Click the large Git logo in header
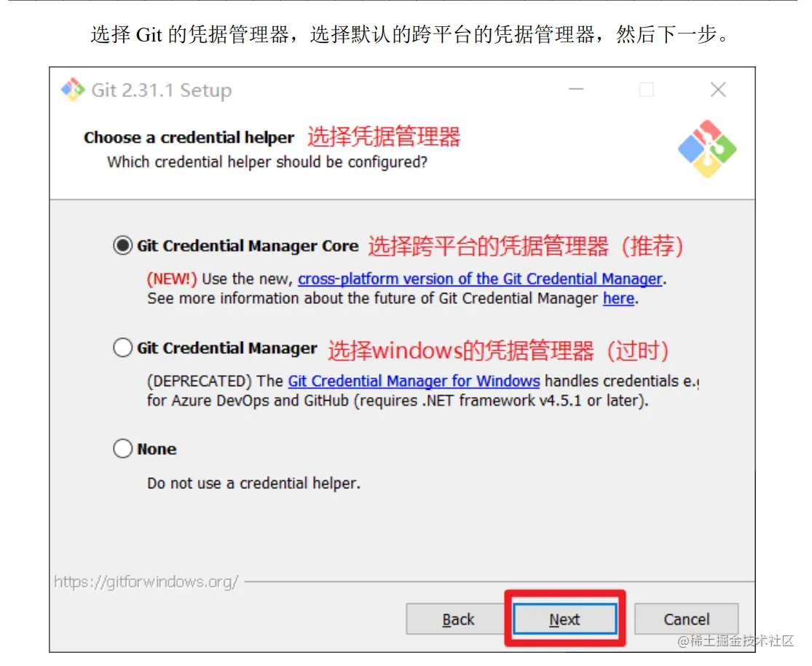Screen dimensions: 812x666 coord(707,149)
